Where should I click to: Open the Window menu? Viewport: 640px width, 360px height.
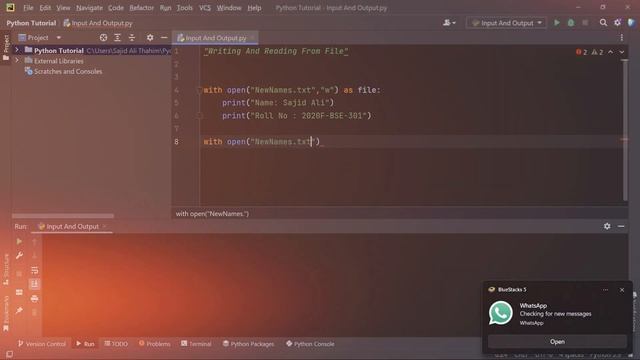(x=229, y=8)
